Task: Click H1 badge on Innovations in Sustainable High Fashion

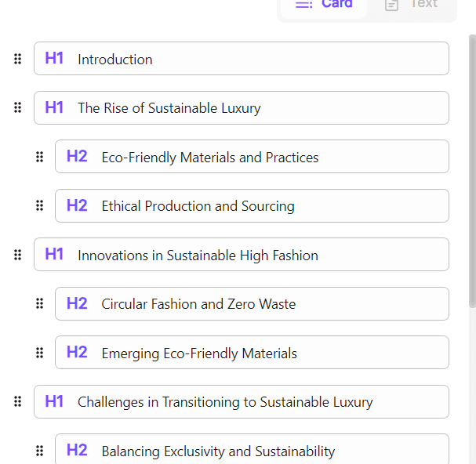Action: pyautogui.click(x=54, y=255)
